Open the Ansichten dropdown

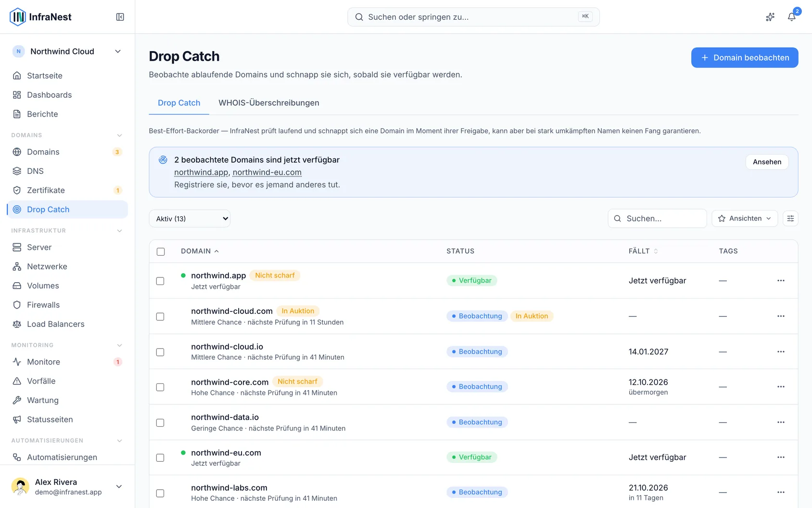tap(745, 219)
